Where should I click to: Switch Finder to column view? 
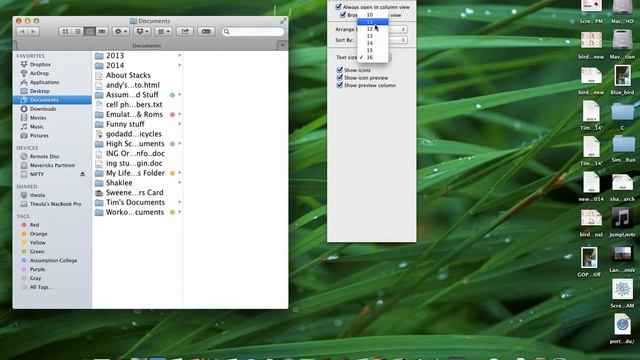click(90, 31)
